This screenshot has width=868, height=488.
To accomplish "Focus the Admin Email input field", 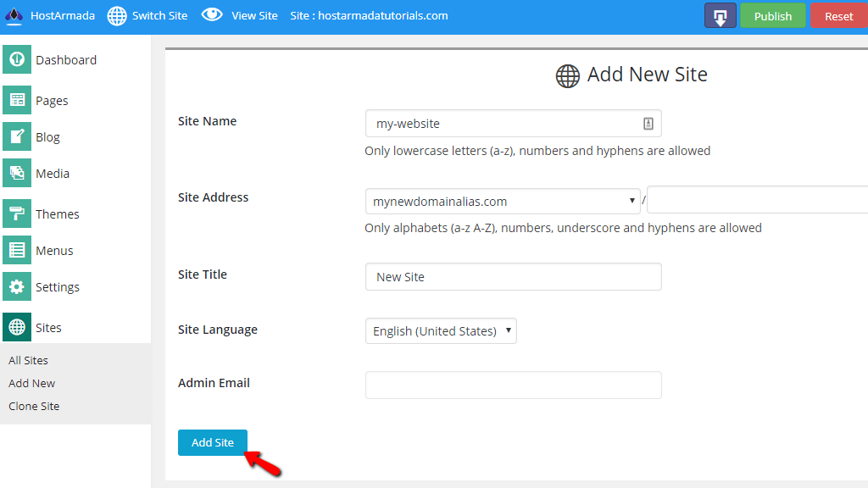I will pyautogui.click(x=513, y=385).
